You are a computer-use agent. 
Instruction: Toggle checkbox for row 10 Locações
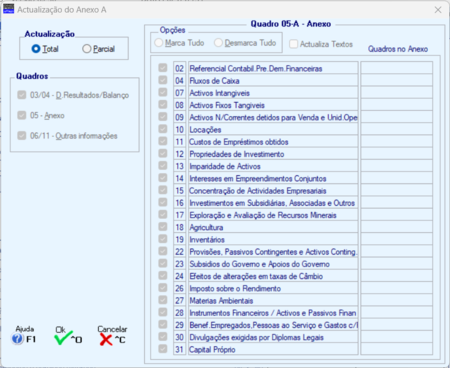(x=163, y=129)
